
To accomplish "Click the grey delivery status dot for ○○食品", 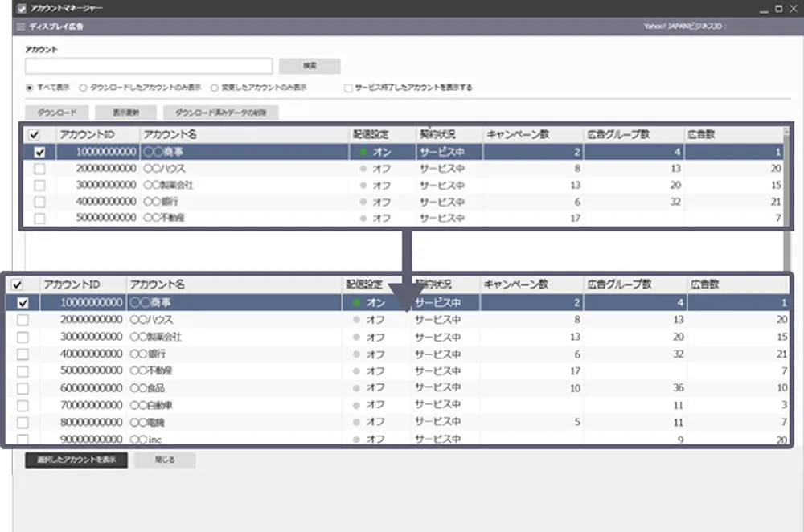I will (356, 388).
